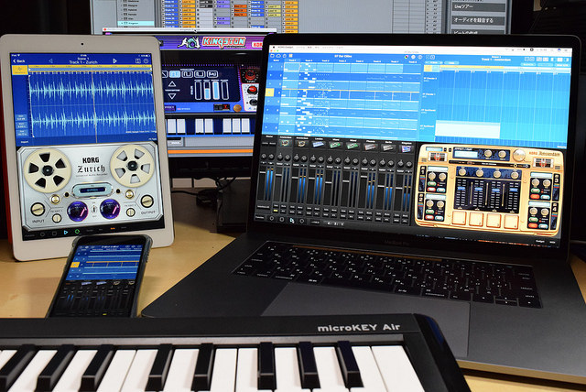Click the microKEY Air label on keyboard
586x392 pixels.
coord(358,328)
